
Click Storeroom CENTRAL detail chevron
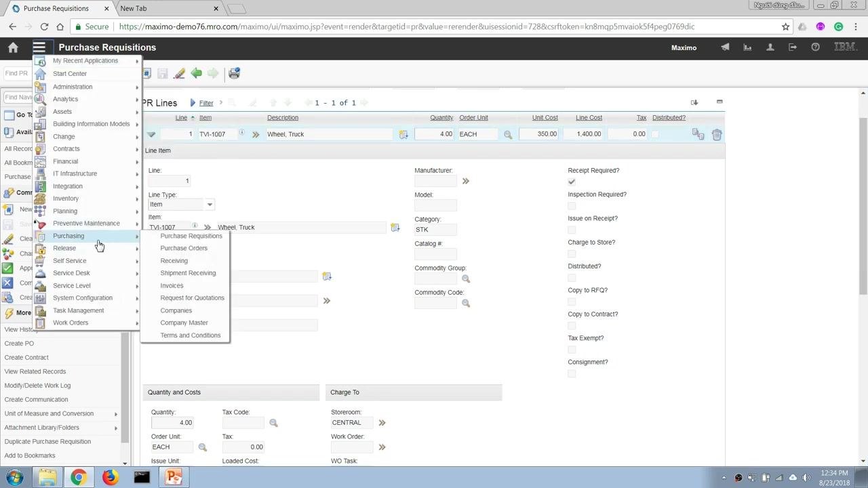click(382, 423)
